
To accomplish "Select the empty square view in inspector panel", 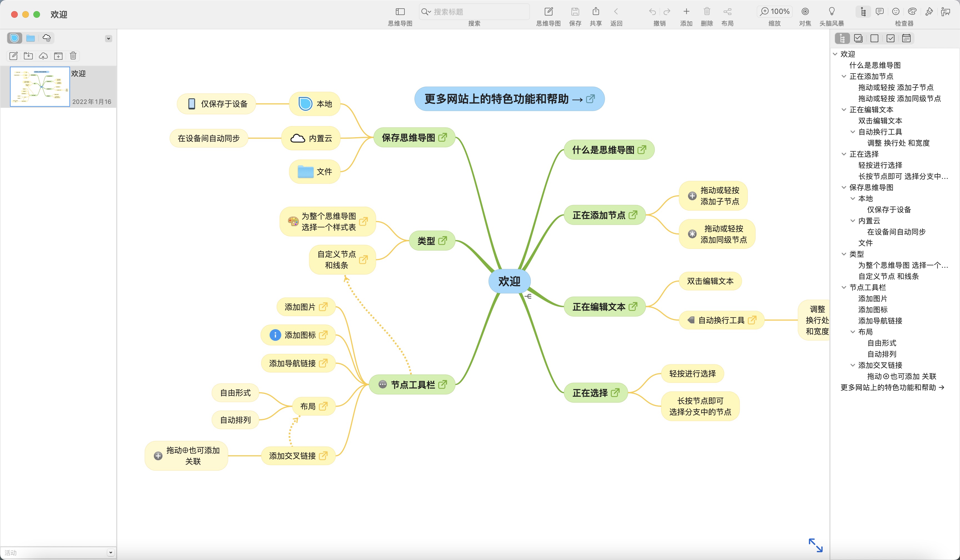I will point(874,39).
